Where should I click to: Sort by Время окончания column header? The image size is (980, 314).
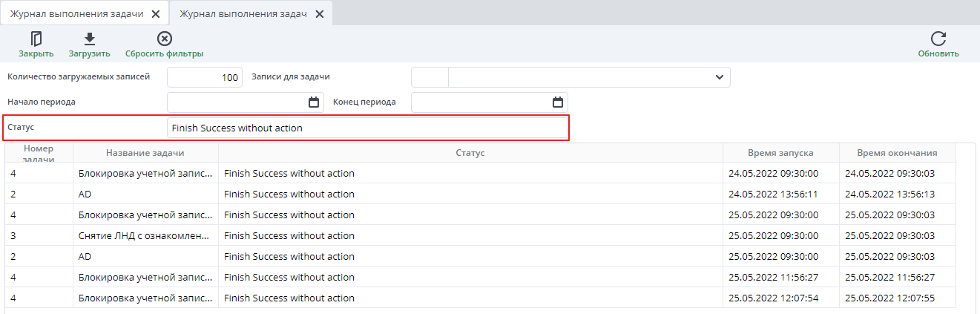(x=897, y=153)
